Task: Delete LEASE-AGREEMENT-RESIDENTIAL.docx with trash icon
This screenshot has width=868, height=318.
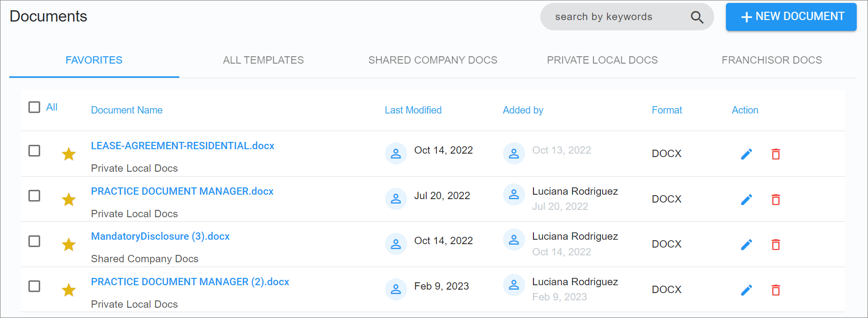Action: tap(776, 154)
